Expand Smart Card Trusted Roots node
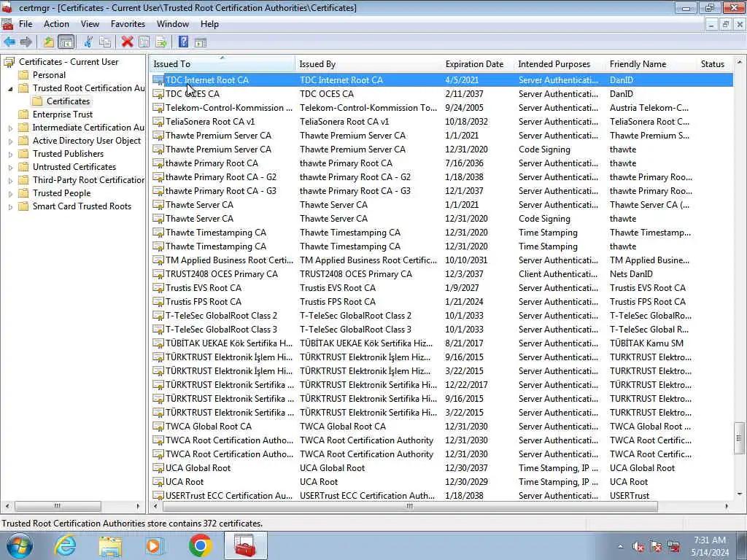The height and width of the screenshot is (560, 747). [x=10, y=206]
